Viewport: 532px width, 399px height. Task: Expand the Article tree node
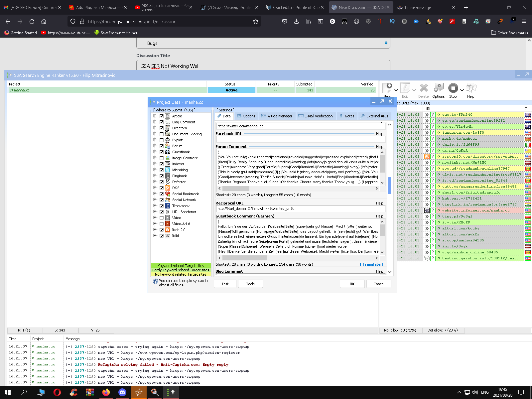point(155,116)
